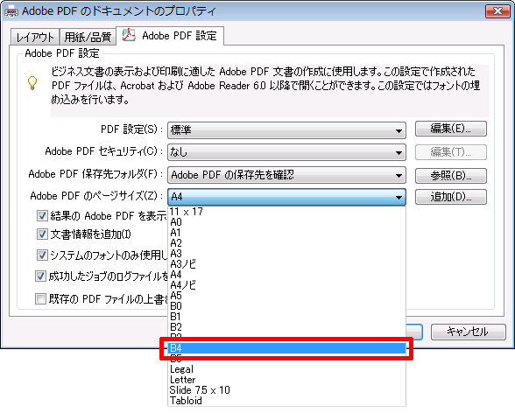Viewport: 515px width, 420px height.
Task: Click the Adobe PDF icon on settings tab
Action: [x=129, y=35]
